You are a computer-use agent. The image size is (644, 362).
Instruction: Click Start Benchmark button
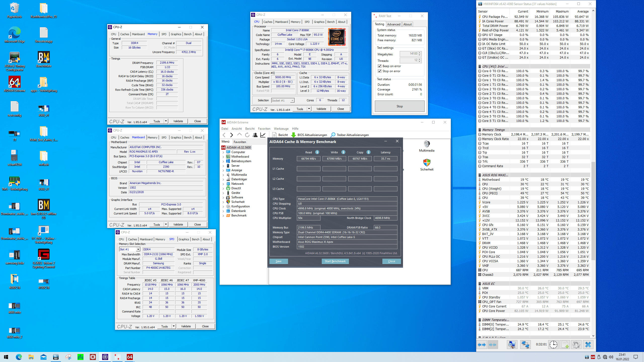335,261
